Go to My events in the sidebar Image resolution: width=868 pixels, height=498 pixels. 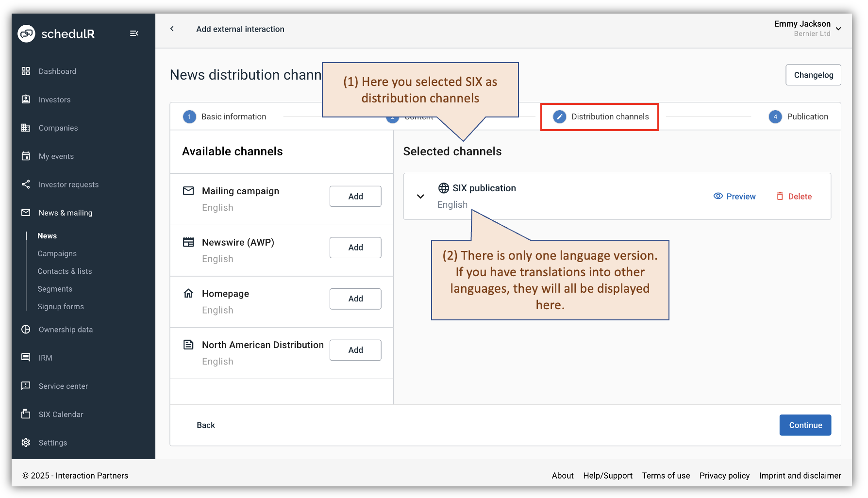(x=56, y=156)
